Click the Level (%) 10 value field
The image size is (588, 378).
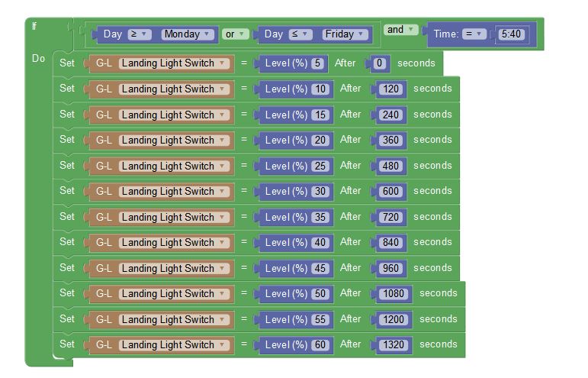[x=320, y=89]
